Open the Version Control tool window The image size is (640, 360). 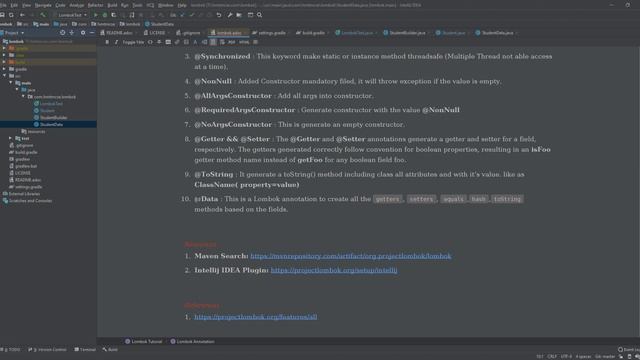[x=47, y=350]
